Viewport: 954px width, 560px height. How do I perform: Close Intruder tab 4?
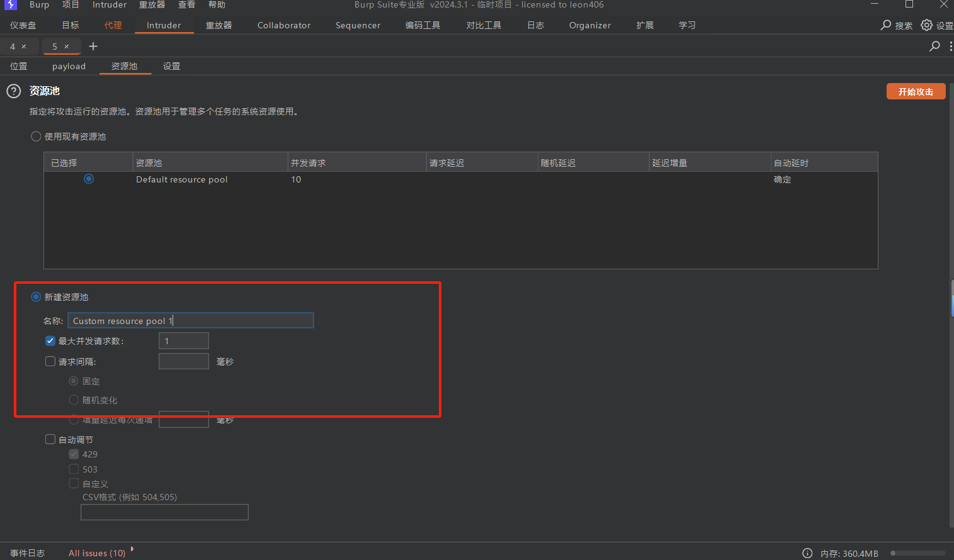tap(24, 47)
